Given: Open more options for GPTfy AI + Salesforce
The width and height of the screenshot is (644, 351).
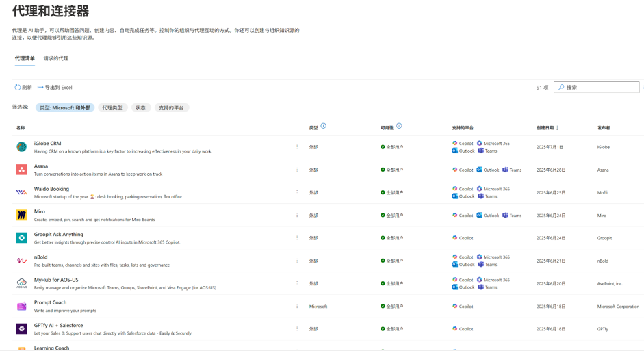Looking at the screenshot, I should coord(297,329).
